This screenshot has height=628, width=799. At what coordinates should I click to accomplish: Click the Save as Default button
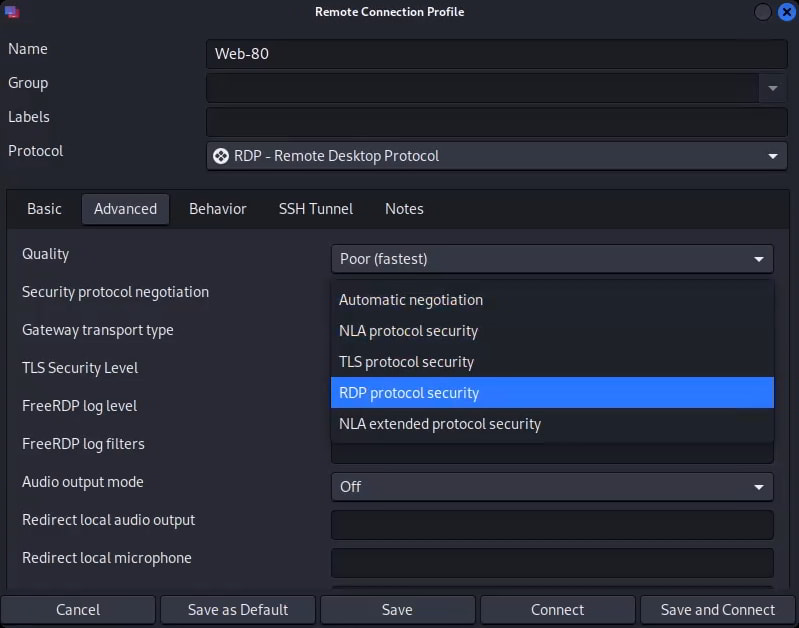(238, 610)
